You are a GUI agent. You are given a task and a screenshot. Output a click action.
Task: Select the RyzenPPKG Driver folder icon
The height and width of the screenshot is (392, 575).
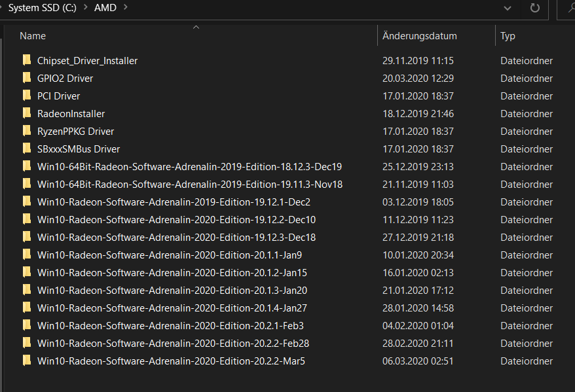(x=27, y=131)
